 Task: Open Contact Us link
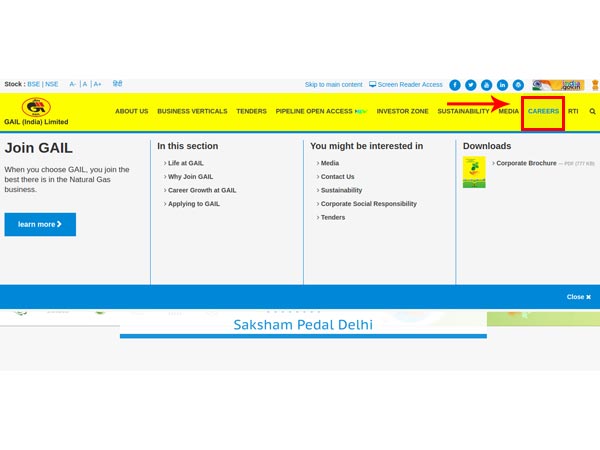(x=338, y=177)
